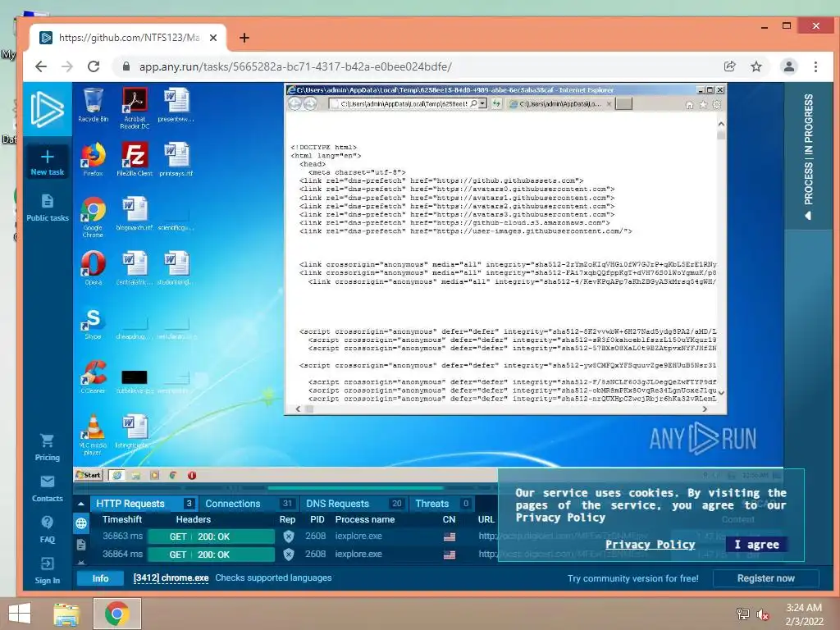
Task: Open Public tasks in sidebar
Action: click(47, 208)
